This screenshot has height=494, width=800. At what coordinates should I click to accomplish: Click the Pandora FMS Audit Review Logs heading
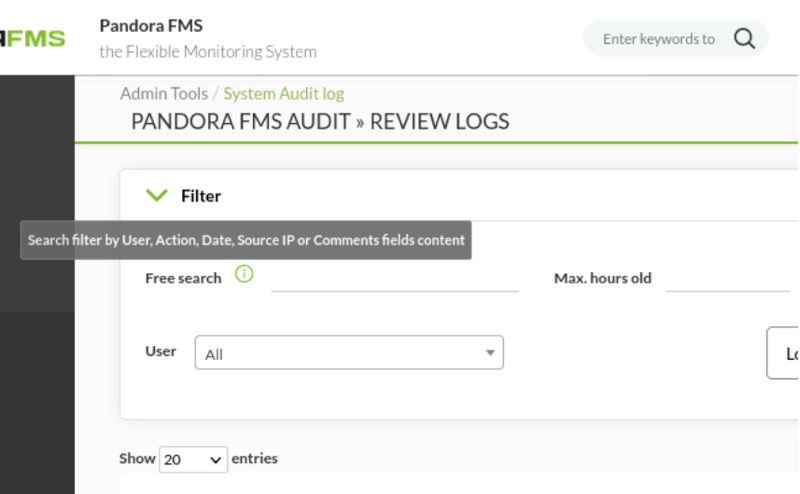(320, 121)
